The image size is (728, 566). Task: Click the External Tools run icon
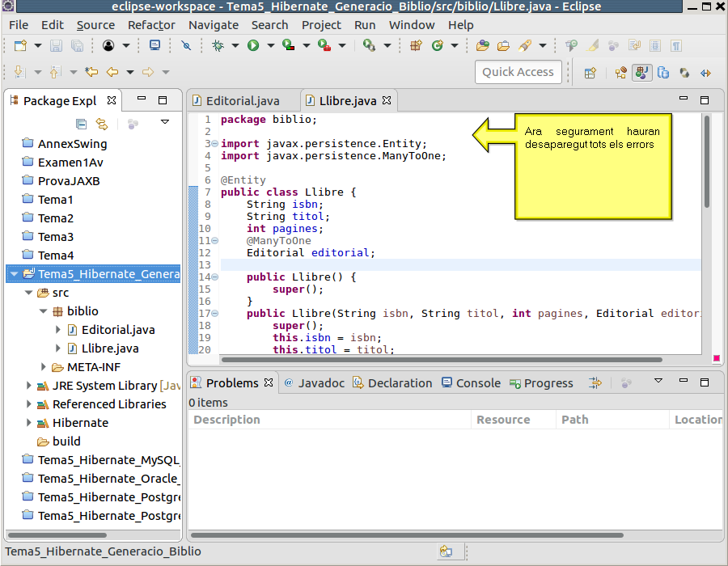point(324,45)
